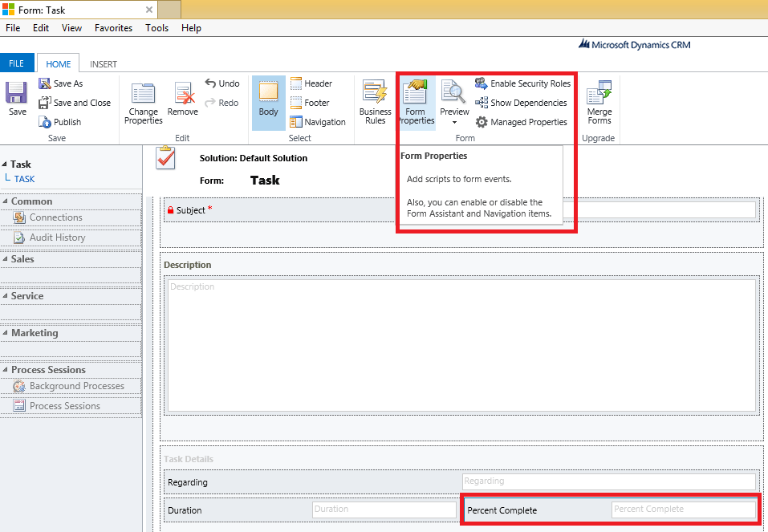Click the Publish icon
This screenshot has height=532, width=768.
point(57,121)
